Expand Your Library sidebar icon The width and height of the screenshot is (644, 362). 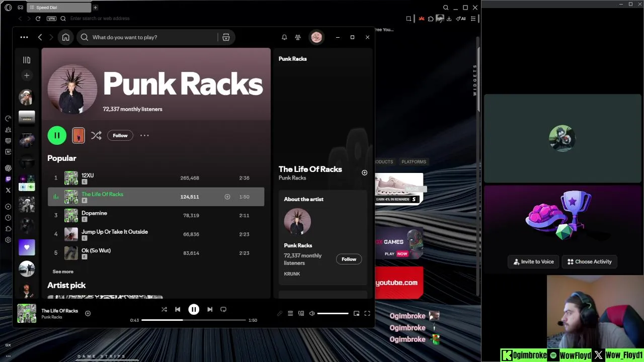(27, 60)
